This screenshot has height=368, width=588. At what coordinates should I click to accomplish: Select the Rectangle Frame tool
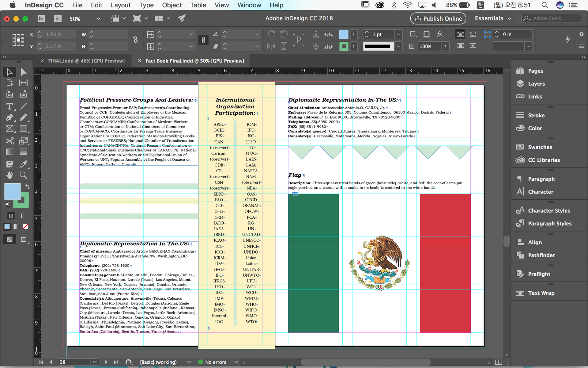coord(9,128)
